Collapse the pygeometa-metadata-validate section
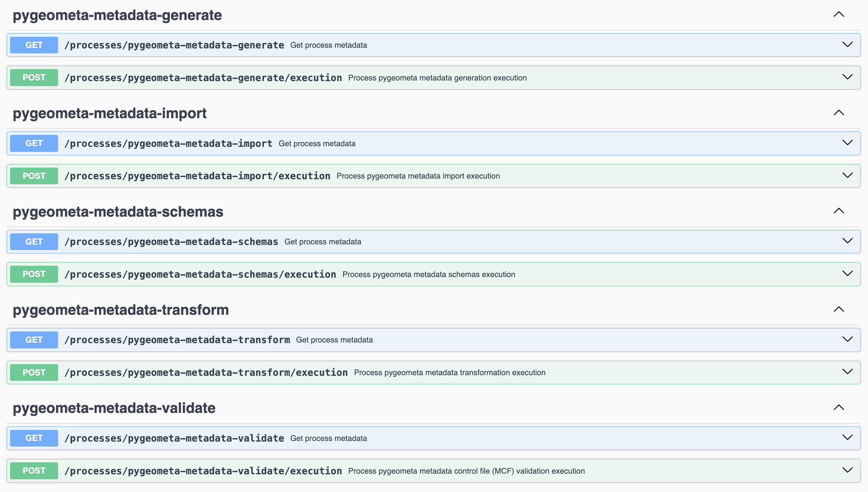 click(839, 408)
